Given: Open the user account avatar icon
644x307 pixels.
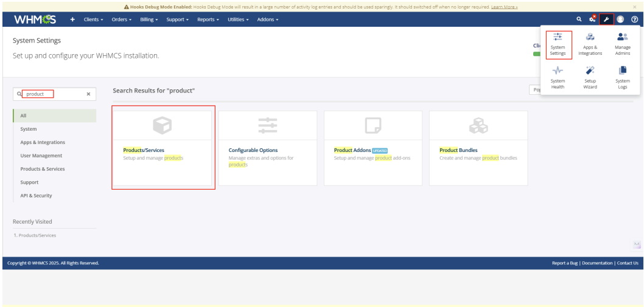Looking at the screenshot, I should [621, 19].
